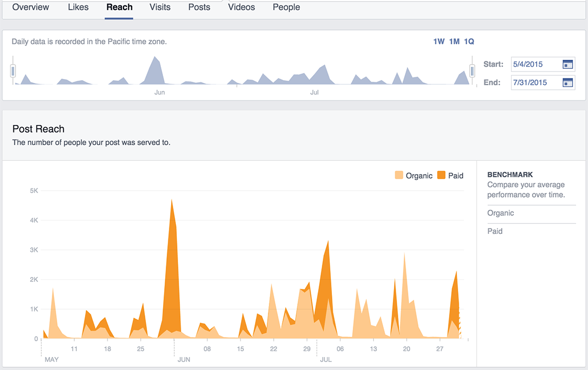The width and height of the screenshot is (588, 370).
Task: Click the MAY month label on chart axis
Action: 52,359
